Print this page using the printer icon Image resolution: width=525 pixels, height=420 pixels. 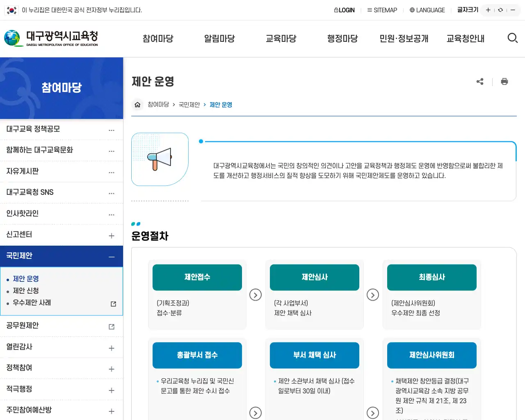click(x=504, y=82)
